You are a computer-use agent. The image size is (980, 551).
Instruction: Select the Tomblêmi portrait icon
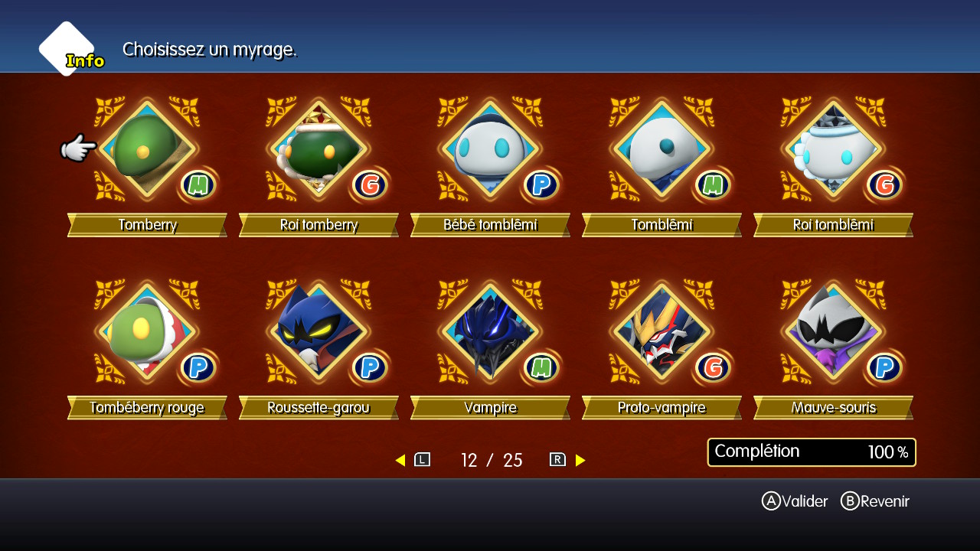(661, 148)
